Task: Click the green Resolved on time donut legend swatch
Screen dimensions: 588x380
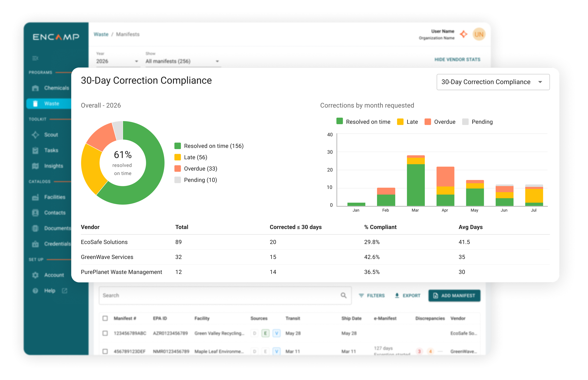Action: 177,146
